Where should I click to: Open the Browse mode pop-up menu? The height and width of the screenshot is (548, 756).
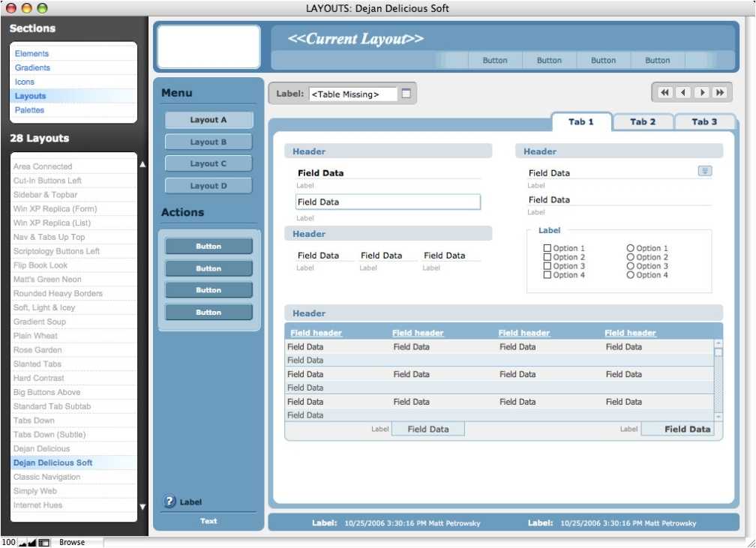pos(72,543)
